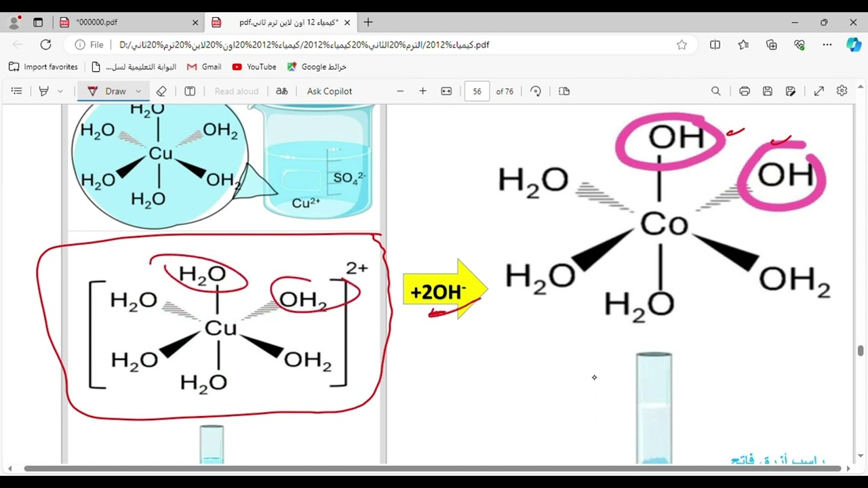
Task: Open the Google خرائط bookmark
Action: pyautogui.click(x=317, y=67)
